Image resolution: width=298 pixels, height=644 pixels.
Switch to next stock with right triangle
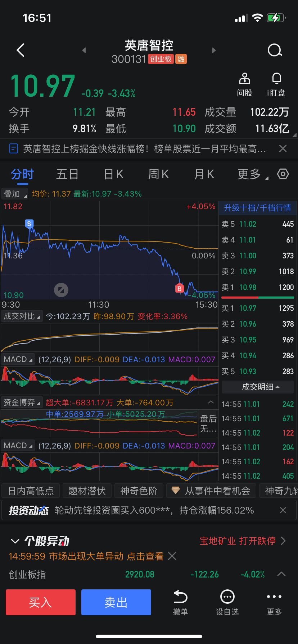click(x=214, y=50)
